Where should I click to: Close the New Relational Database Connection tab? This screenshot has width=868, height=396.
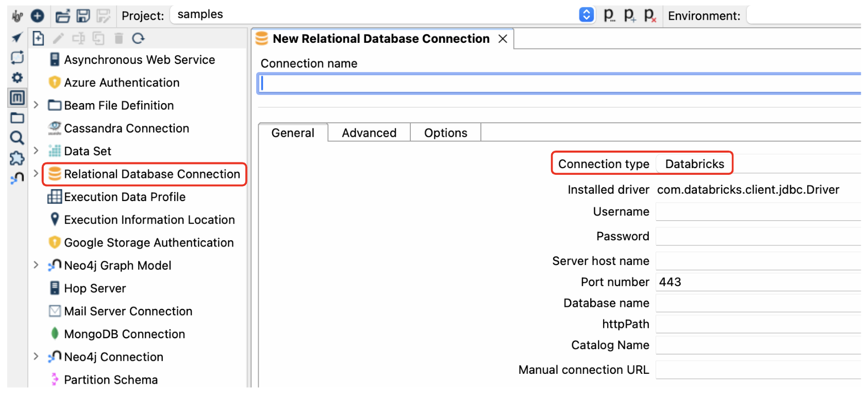point(503,39)
